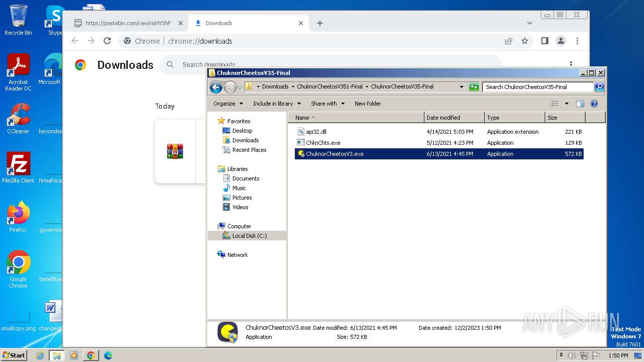Screen dimensions: 644x362
Task: Open Microsoft Edge from taskbar
Action: [x=108, y=355]
